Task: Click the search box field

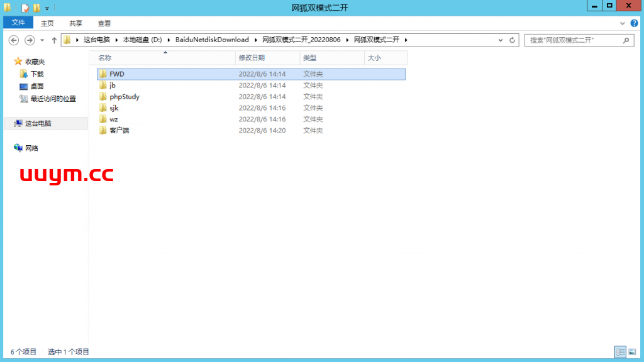Action: click(572, 40)
